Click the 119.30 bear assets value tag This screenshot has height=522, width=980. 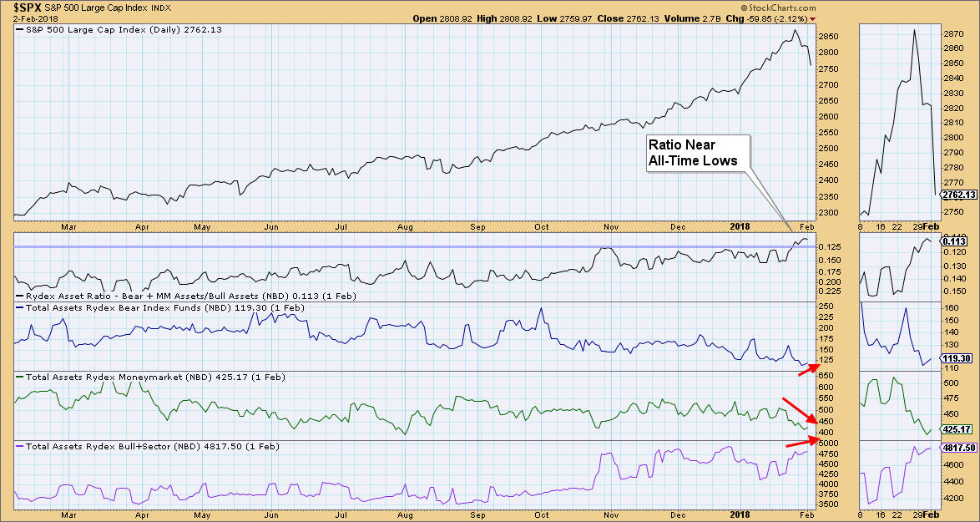[957, 357]
